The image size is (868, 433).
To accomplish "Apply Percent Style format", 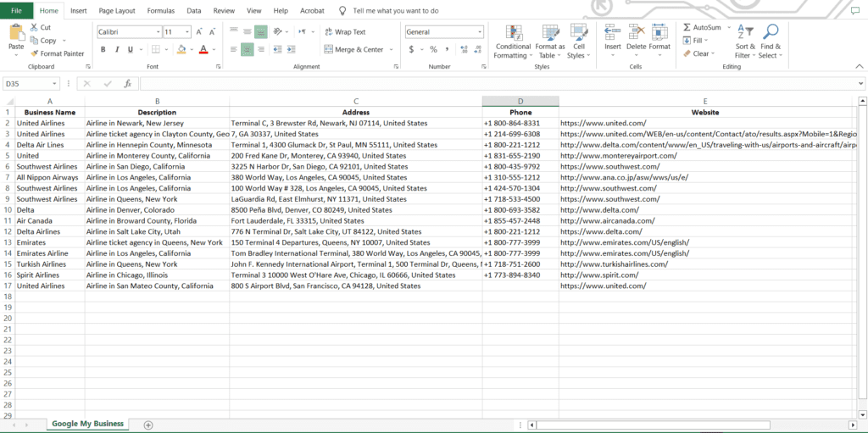I will pos(433,49).
